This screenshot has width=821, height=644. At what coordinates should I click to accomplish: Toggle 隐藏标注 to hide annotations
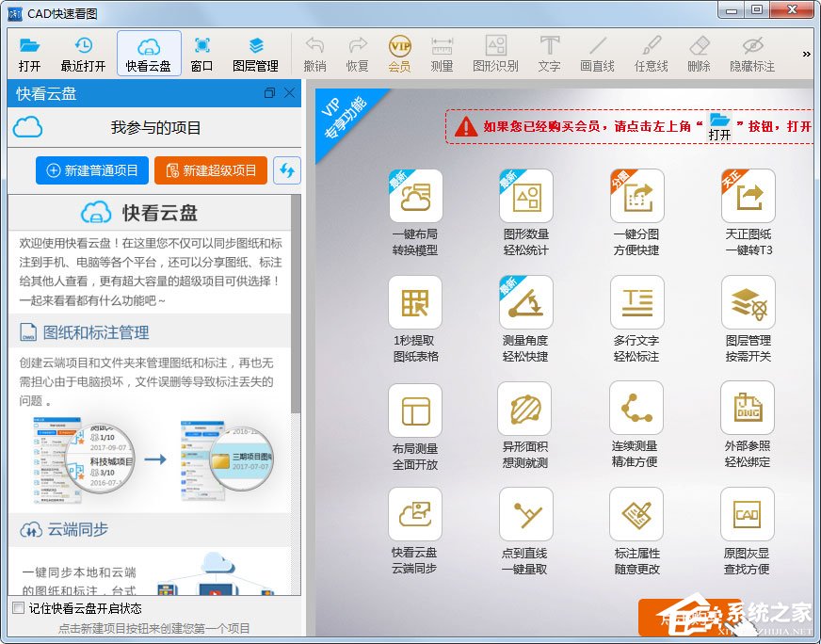[753, 53]
